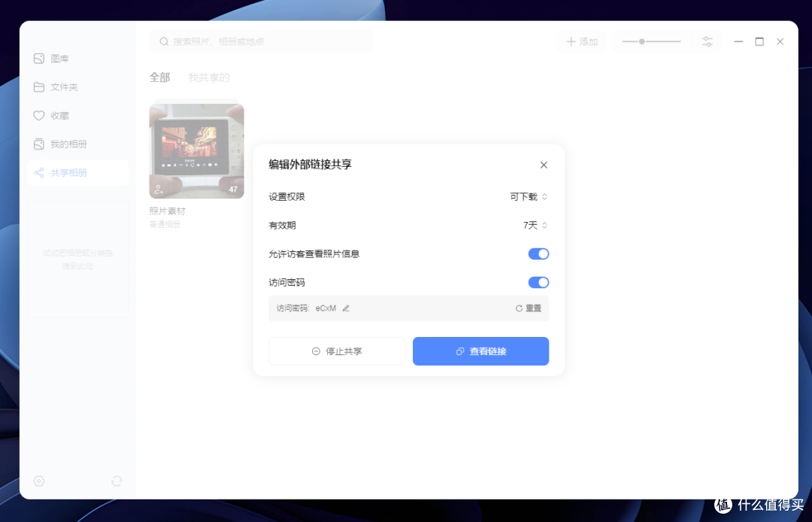Click the access password value eCxM
The height and width of the screenshot is (522, 812).
click(x=326, y=308)
